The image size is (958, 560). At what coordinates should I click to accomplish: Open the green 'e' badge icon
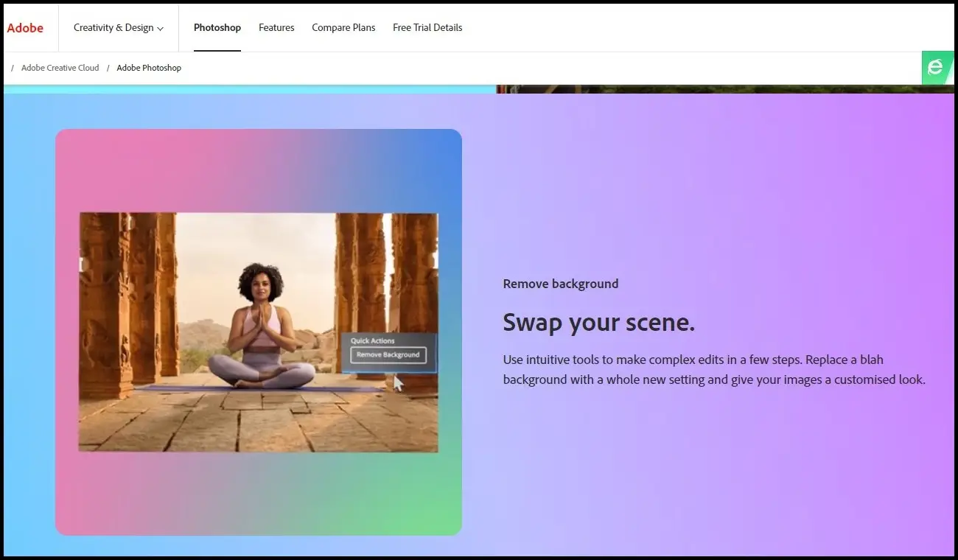[937, 68]
